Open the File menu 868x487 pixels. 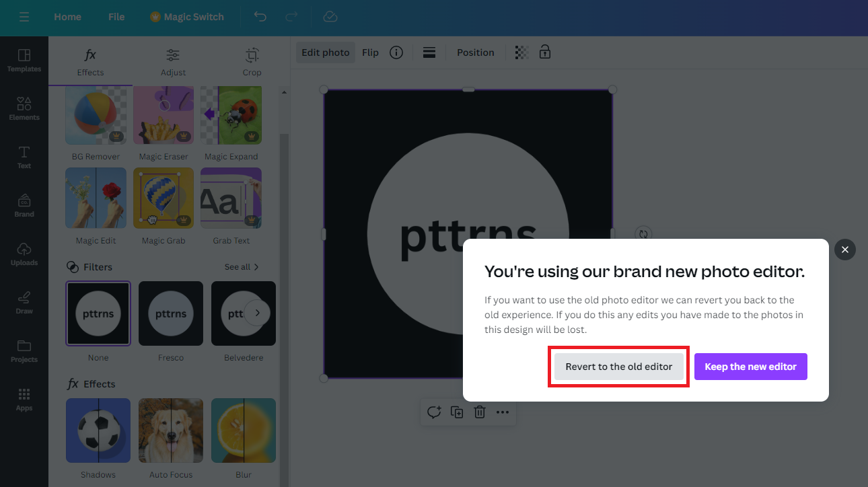(x=116, y=17)
